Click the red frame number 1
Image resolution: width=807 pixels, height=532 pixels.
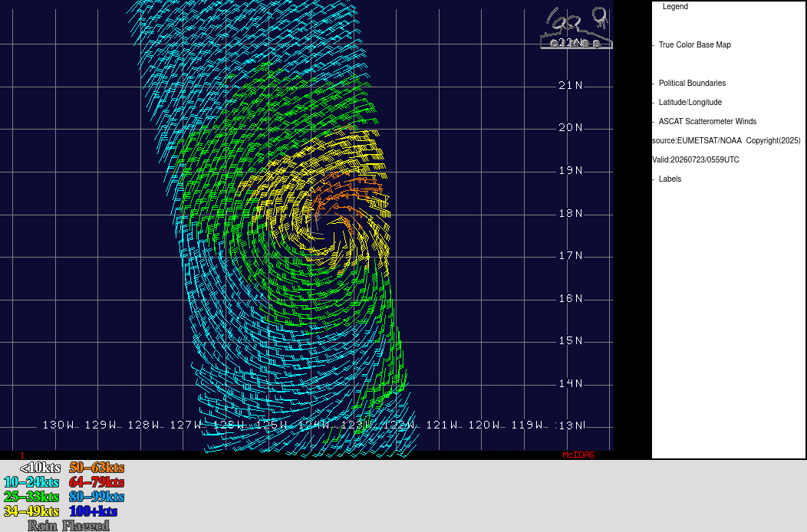point(22,455)
